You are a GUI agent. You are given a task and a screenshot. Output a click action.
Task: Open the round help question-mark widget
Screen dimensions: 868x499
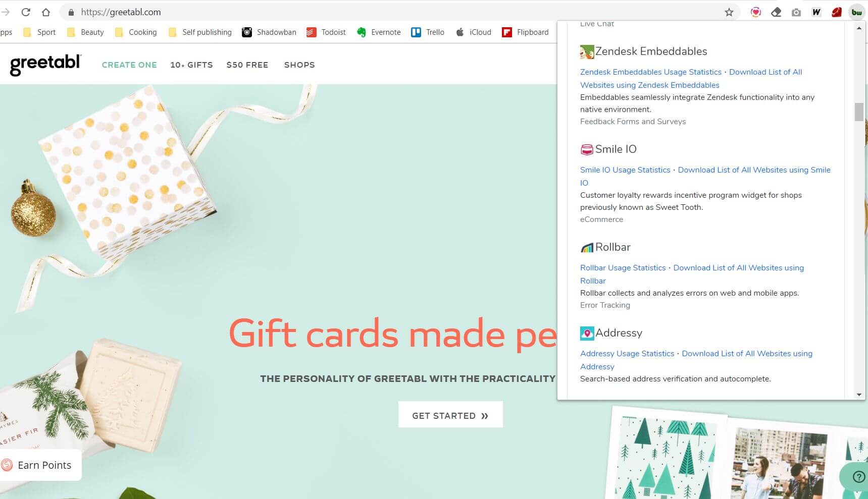[x=858, y=476]
